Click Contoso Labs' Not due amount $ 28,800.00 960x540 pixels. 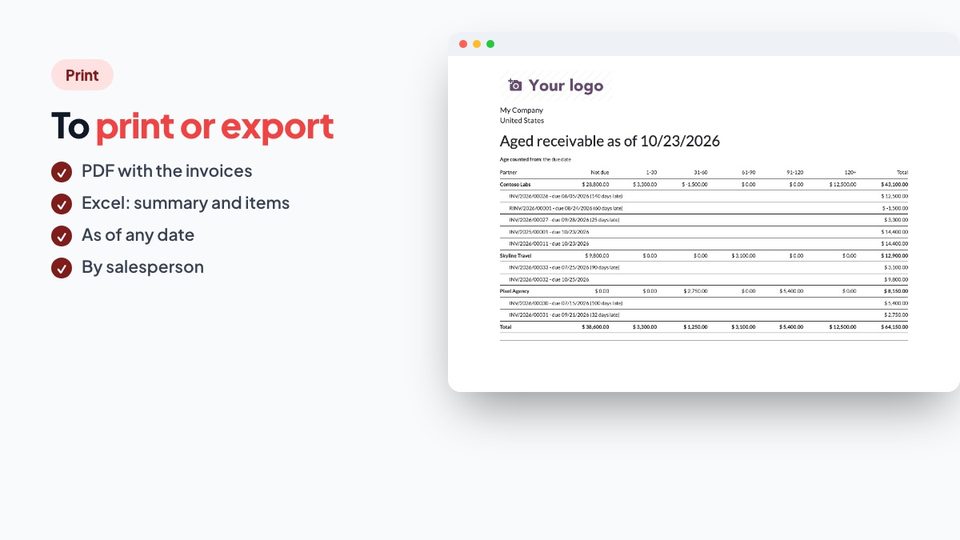point(595,184)
